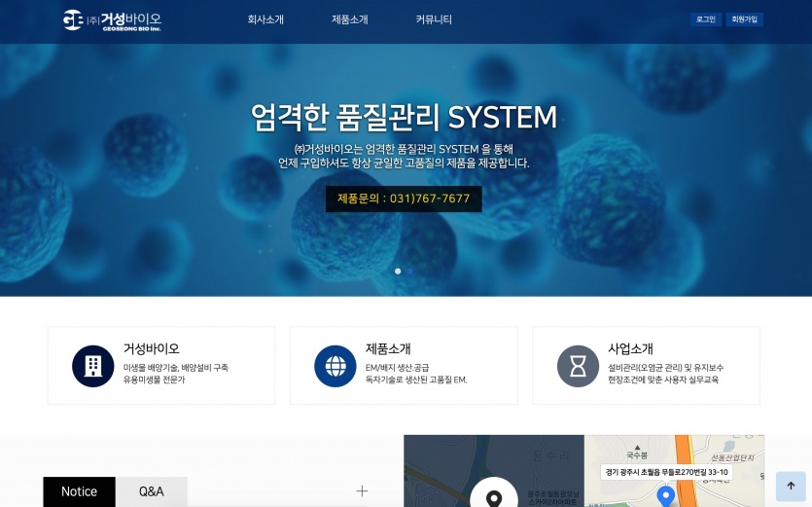Click the hero heading 엄격한 품질관리 SYSTEM
This screenshot has height=507, width=812.
click(404, 117)
